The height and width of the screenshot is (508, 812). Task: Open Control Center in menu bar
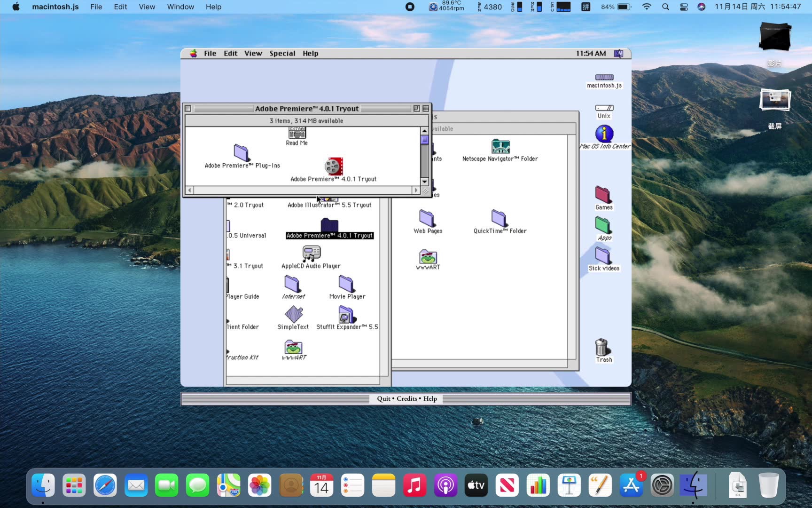[684, 7]
